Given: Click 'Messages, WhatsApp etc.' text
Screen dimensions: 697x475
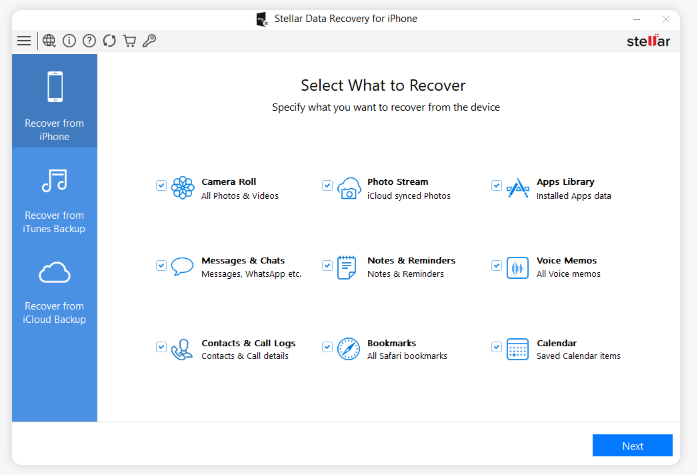Looking at the screenshot, I should [251, 274].
